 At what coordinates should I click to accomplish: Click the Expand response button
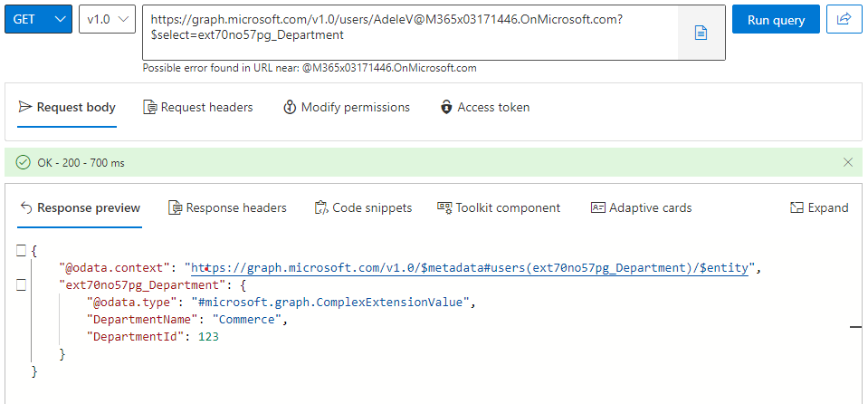pos(819,207)
